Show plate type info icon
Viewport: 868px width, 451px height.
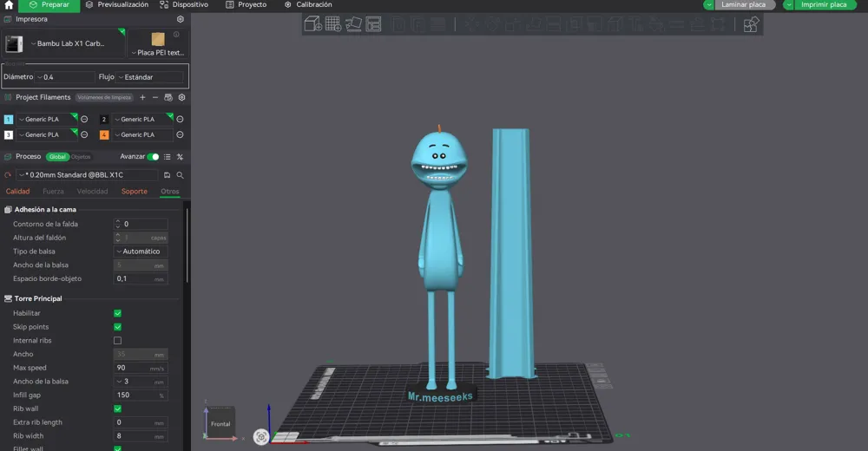[x=176, y=35]
